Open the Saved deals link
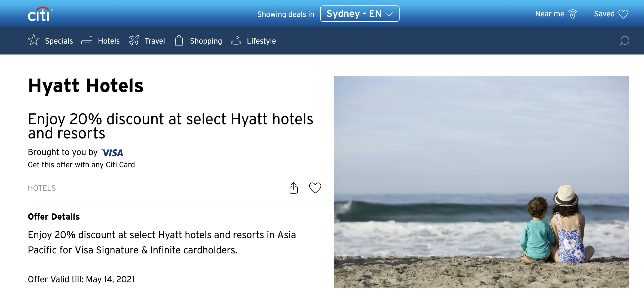This screenshot has width=644, height=291. (x=604, y=14)
